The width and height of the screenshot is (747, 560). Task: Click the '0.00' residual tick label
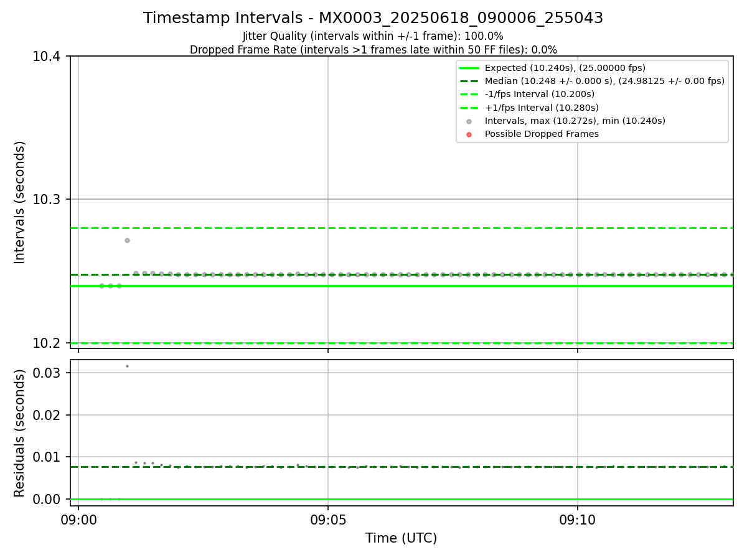coord(47,500)
